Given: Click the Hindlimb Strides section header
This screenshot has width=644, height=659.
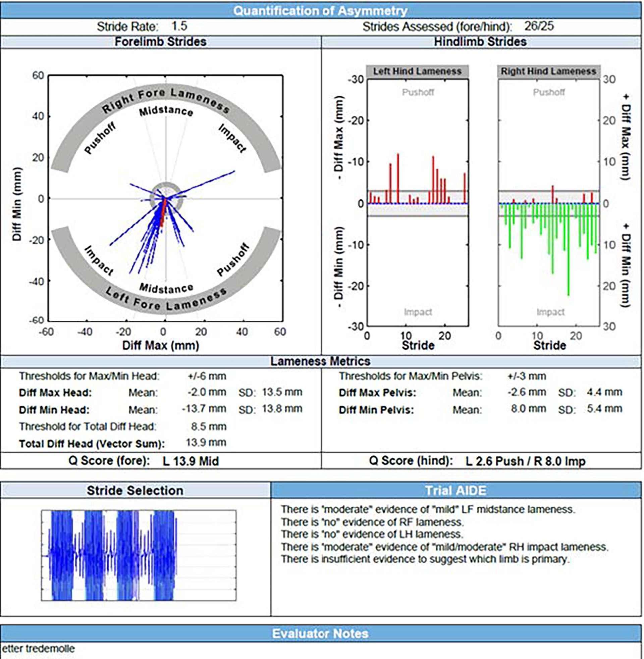Looking at the screenshot, I should (480, 42).
